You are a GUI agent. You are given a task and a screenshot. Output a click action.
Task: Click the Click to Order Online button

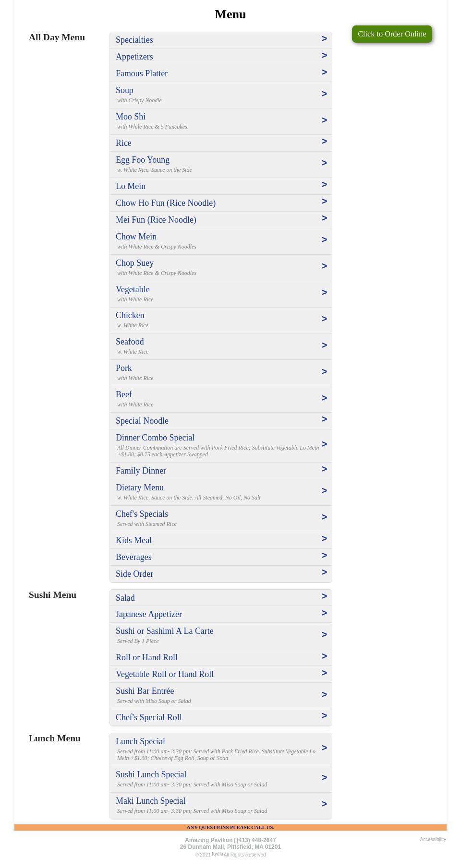(391, 34)
